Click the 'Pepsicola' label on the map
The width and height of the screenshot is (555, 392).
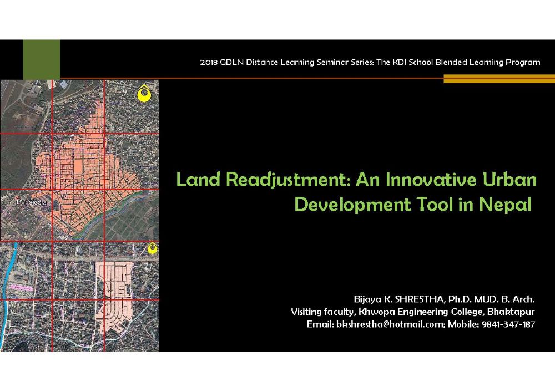[32, 202]
